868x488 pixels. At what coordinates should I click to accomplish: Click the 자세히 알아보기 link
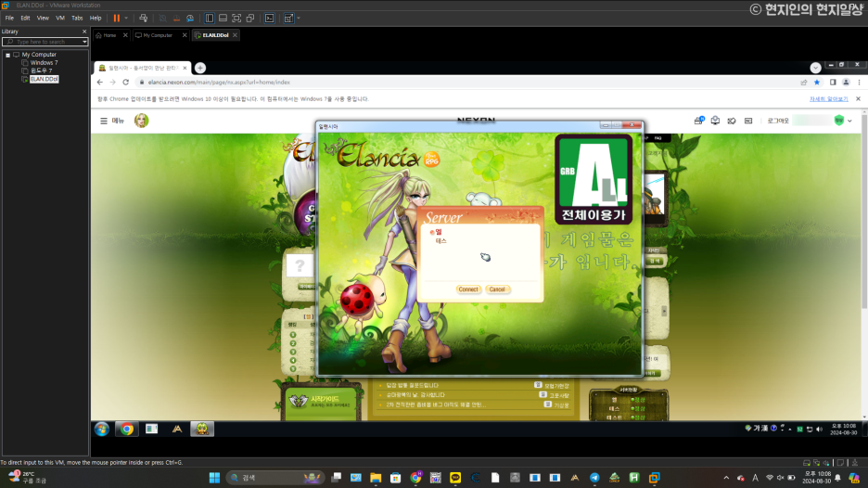[829, 99]
